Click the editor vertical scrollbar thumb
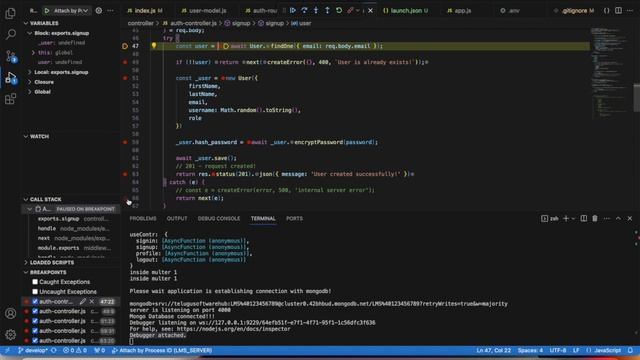This screenshot has height=360, width=640. tap(636, 97)
